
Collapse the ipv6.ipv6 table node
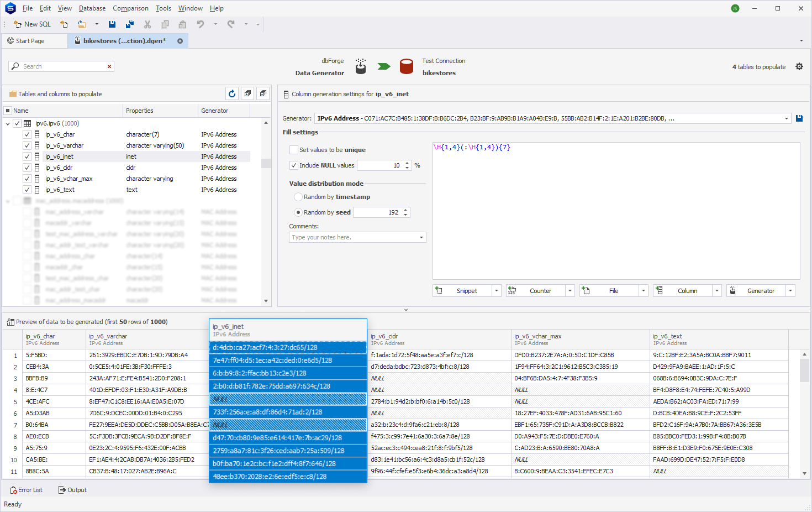[x=8, y=123]
